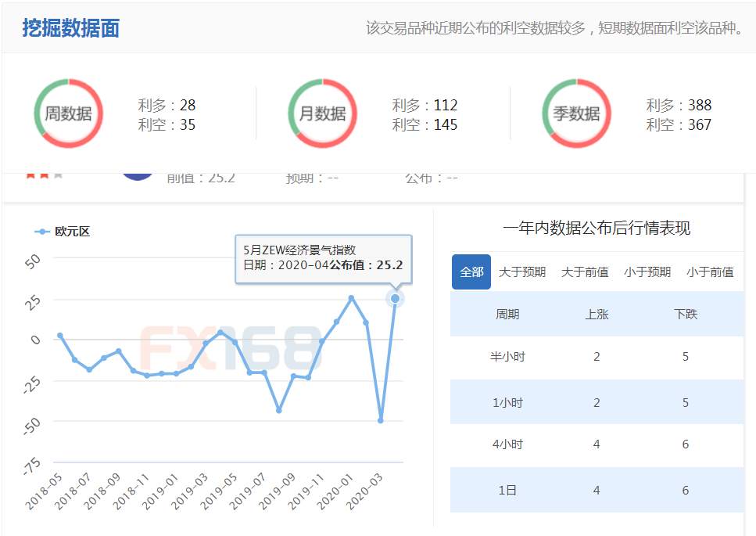Image resolution: width=756 pixels, height=536 pixels.
Task: Click monthly 利空：145 value
Action: click(425, 124)
